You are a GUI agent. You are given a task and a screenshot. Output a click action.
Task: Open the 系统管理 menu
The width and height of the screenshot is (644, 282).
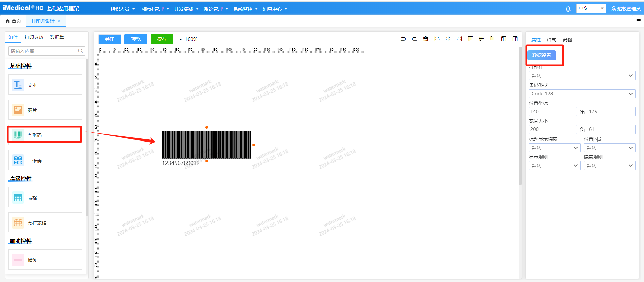click(216, 9)
